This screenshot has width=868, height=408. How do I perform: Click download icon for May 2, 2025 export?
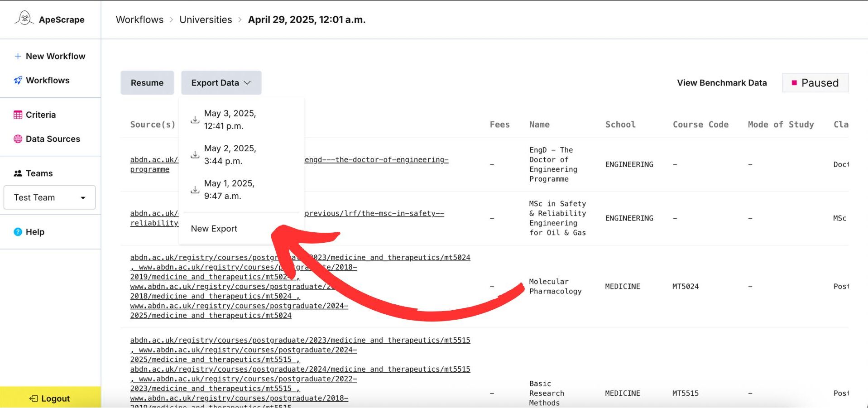[195, 154]
